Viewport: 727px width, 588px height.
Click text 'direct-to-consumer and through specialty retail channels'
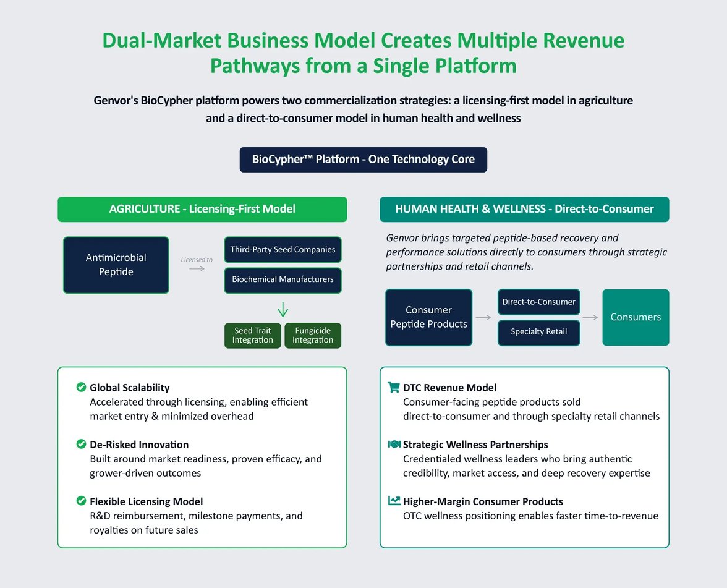click(x=532, y=416)
